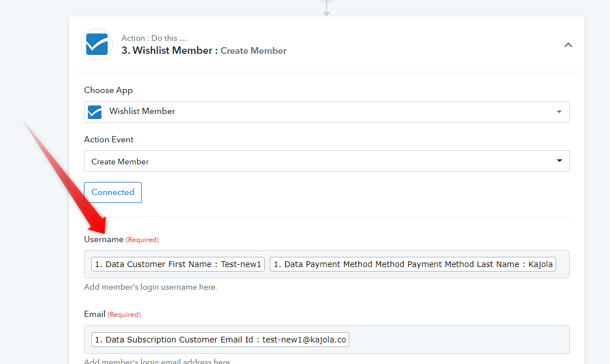Click the Subscription Customer Email Id tag
This screenshot has width=610, height=364.
(220, 340)
